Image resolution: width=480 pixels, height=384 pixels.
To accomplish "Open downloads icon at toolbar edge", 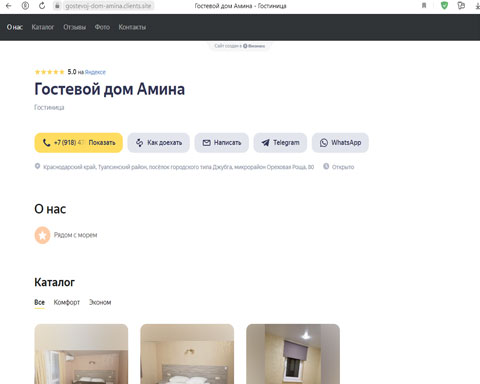I will [x=478, y=6].
